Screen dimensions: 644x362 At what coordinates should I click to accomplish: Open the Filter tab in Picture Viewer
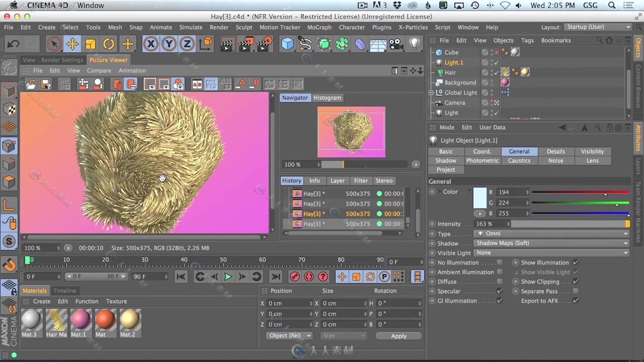pyautogui.click(x=361, y=181)
